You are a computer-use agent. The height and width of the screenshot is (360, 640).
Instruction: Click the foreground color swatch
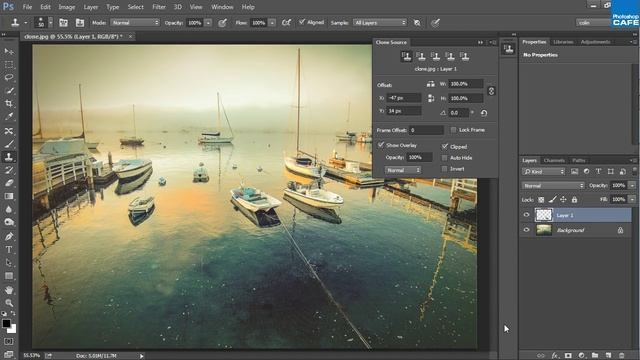point(6,323)
